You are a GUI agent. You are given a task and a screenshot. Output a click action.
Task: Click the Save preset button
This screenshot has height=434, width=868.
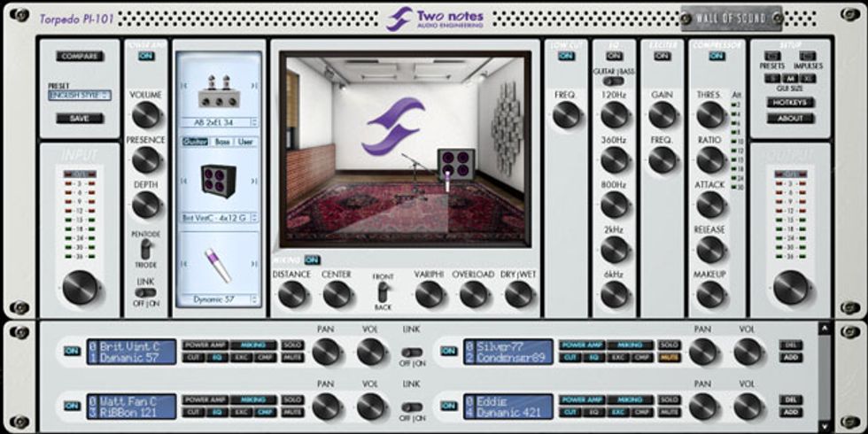tap(79, 119)
